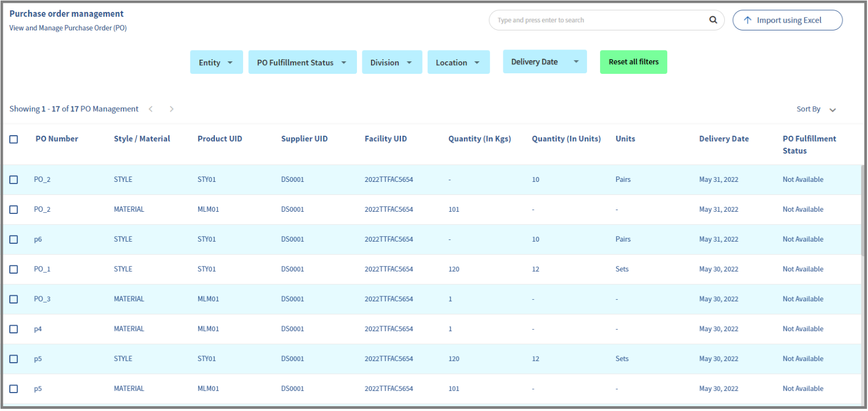This screenshot has height=411, width=868.
Task: Check the p4 row checkbox
Action: [14, 329]
